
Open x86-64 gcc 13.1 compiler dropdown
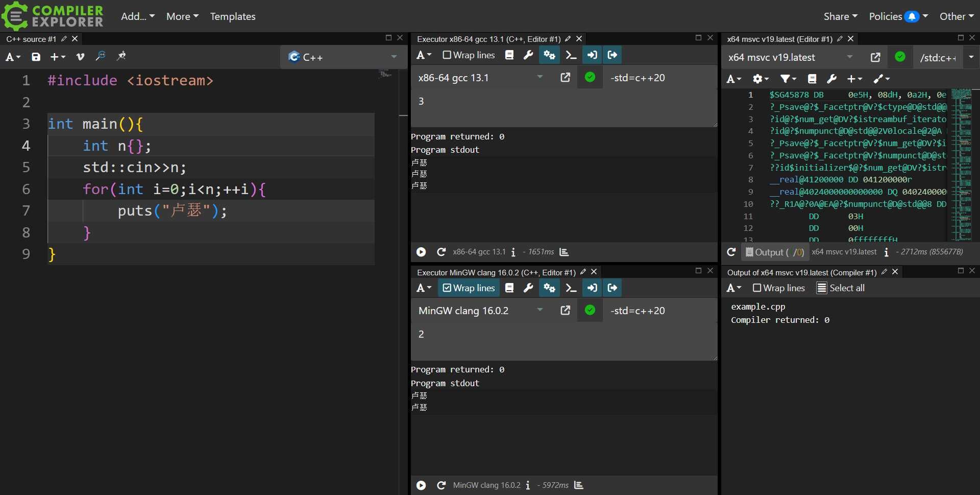click(481, 78)
